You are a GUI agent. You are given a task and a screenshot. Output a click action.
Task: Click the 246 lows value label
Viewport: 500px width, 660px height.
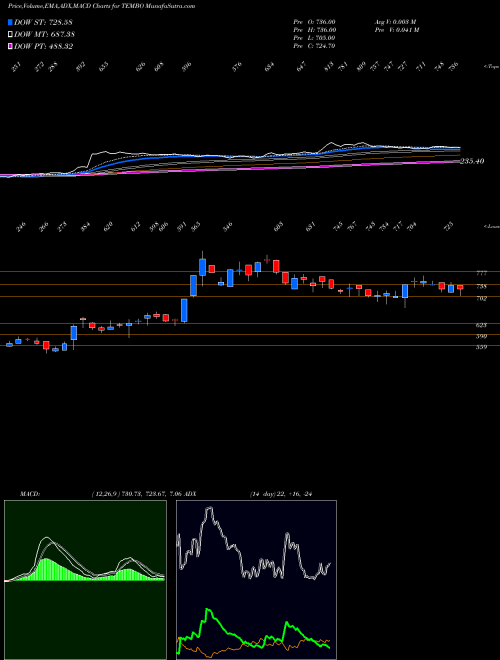pyautogui.click(x=21, y=227)
